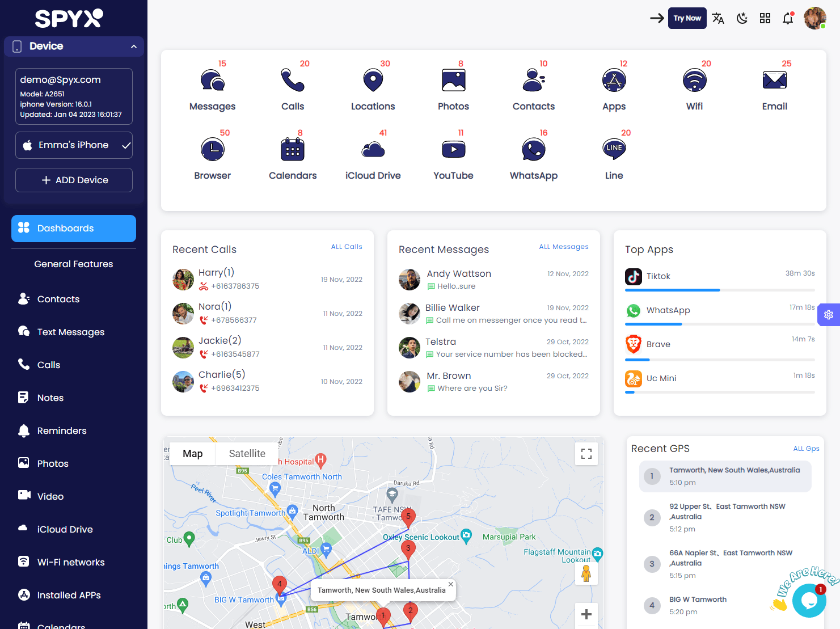The height and width of the screenshot is (629, 840).
Task: Open the Contacts tile in the top grid
Action: click(534, 81)
